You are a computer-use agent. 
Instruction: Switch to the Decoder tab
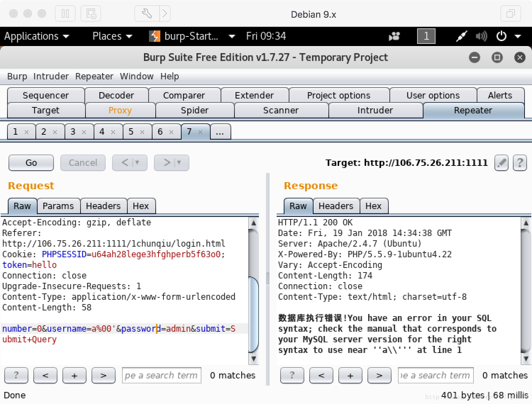click(x=116, y=95)
